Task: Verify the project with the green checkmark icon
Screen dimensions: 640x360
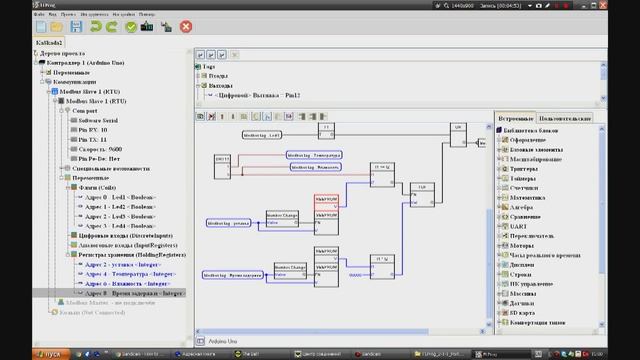Action: 131,27
